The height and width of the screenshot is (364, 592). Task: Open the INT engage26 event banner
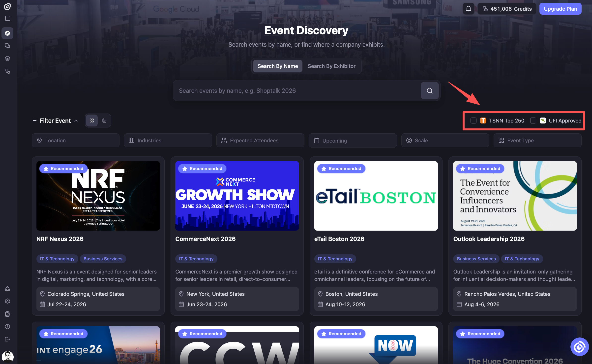pos(98,345)
